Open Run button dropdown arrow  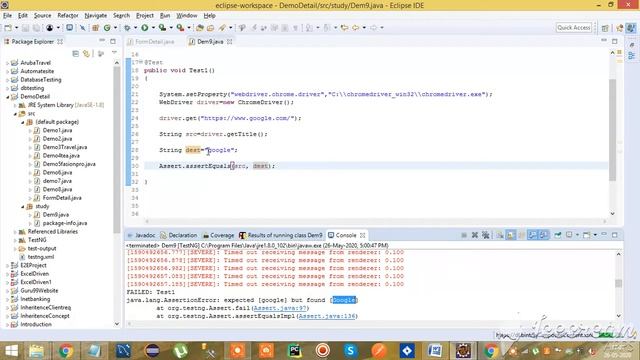(x=153, y=28)
